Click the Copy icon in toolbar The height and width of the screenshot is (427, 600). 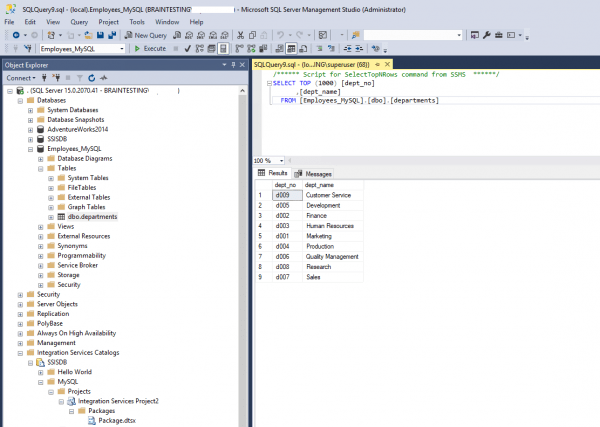click(252, 35)
